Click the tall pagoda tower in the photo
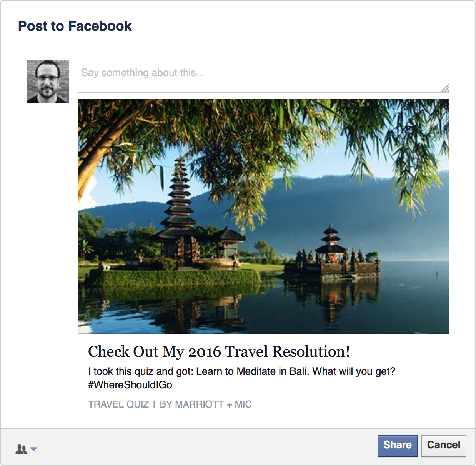Screen dimensions: 476x466 click(178, 200)
